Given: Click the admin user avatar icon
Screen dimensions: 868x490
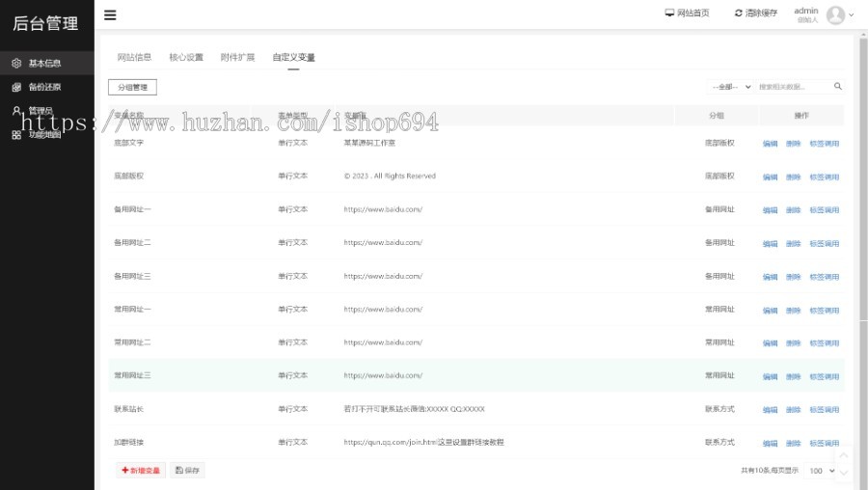Looking at the screenshot, I should point(835,14).
